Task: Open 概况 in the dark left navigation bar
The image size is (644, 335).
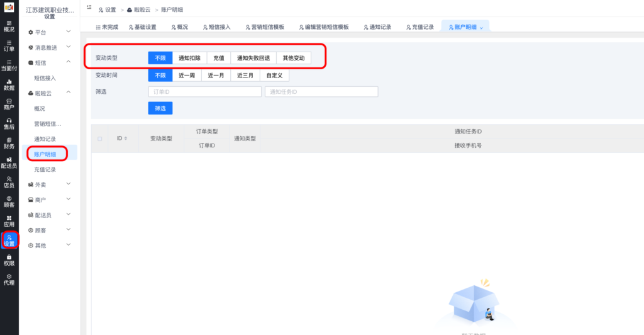Action: (9, 26)
